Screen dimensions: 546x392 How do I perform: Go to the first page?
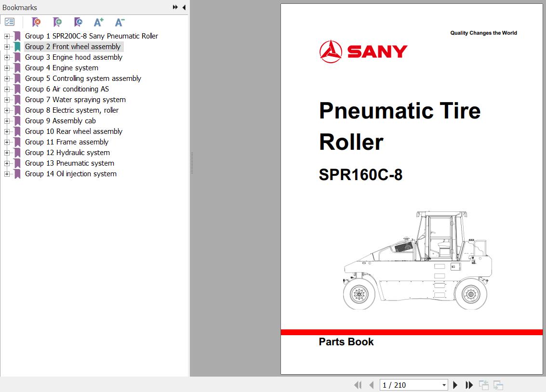point(358,385)
